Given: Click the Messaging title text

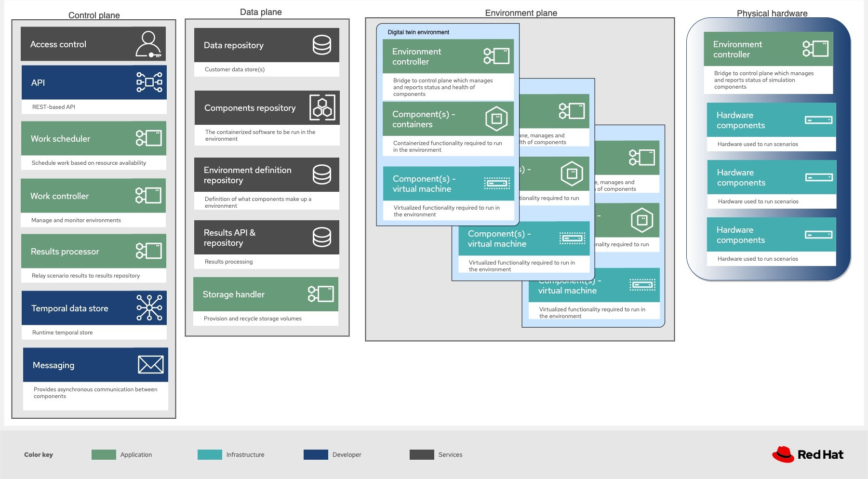Looking at the screenshot, I should pos(53,365).
